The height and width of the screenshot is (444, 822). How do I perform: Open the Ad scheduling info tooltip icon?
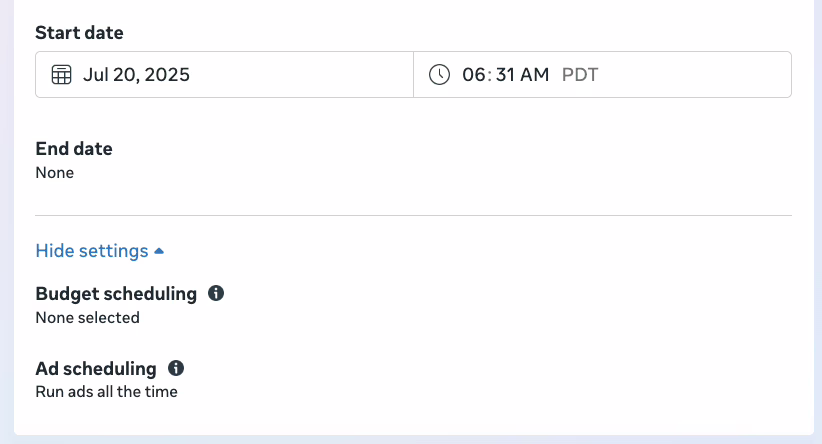pos(176,368)
